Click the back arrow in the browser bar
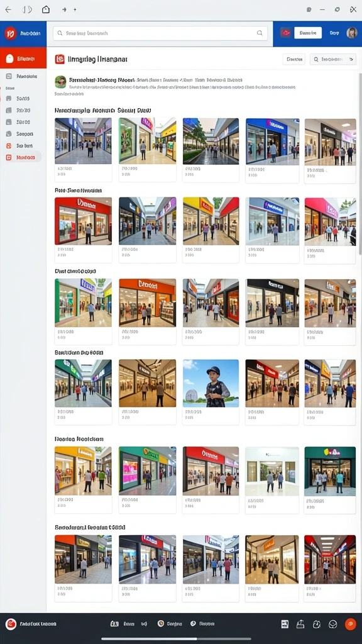 (8, 9)
